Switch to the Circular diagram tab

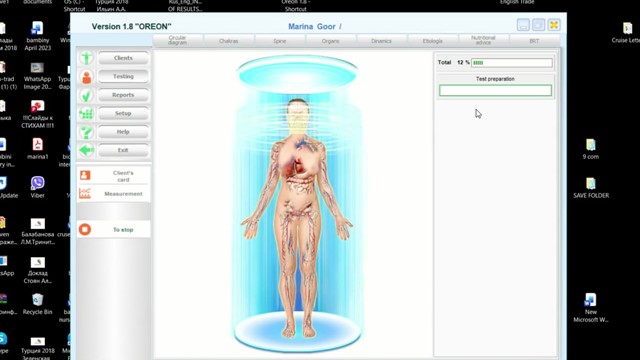click(x=177, y=40)
